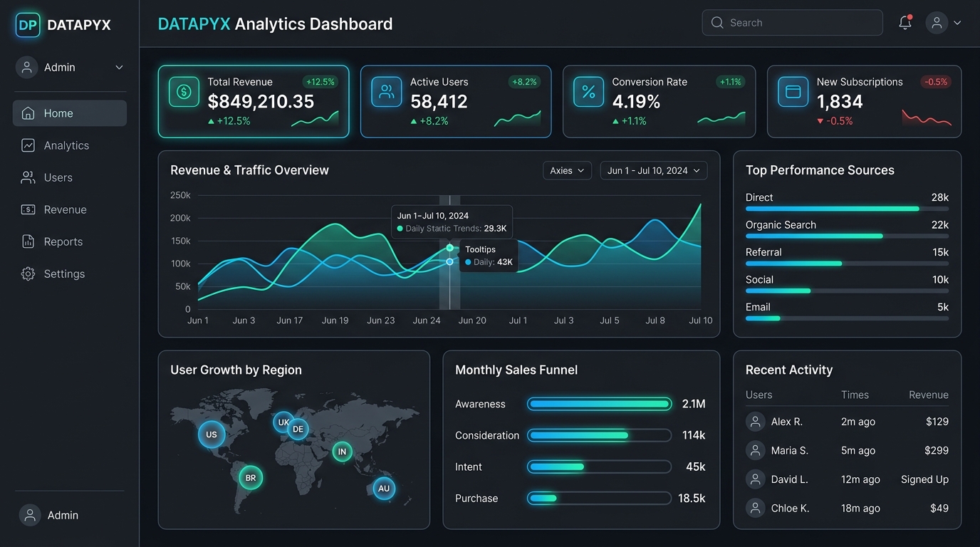Open the Jun 1 - Jul 10, 2024 date dropdown
980x547 pixels.
(654, 170)
